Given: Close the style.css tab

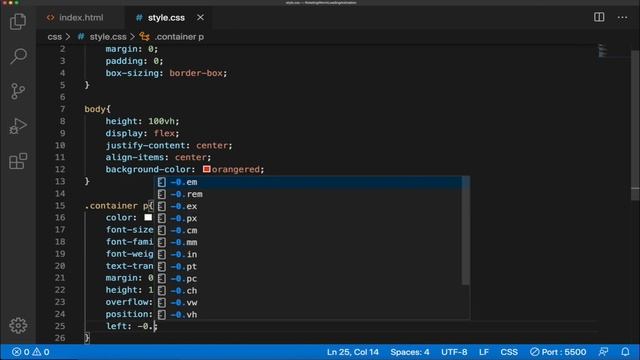Looking at the screenshot, I should click(x=200, y=18).
